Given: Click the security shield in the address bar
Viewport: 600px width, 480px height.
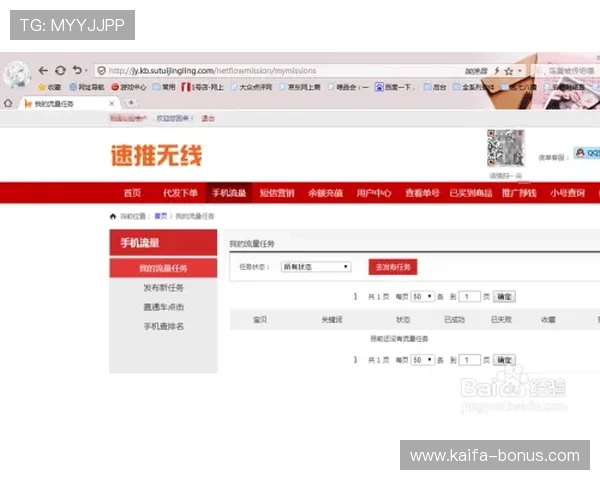Looking at the screenshot, I should tap(101, 71).
